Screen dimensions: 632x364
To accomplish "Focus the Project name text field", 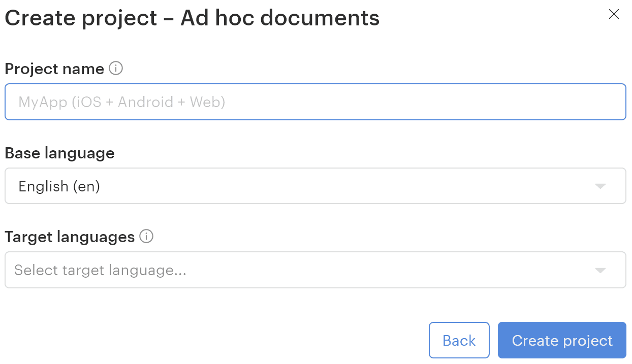I will [315, 102].
